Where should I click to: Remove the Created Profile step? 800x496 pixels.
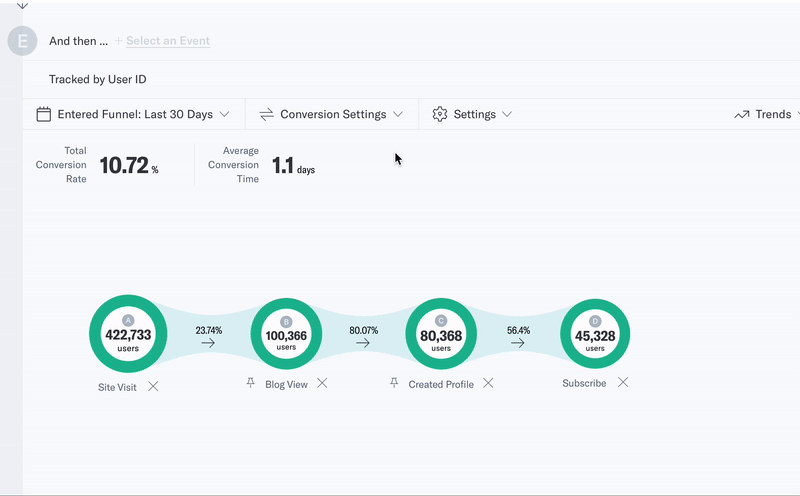click(x=488, y=383)
